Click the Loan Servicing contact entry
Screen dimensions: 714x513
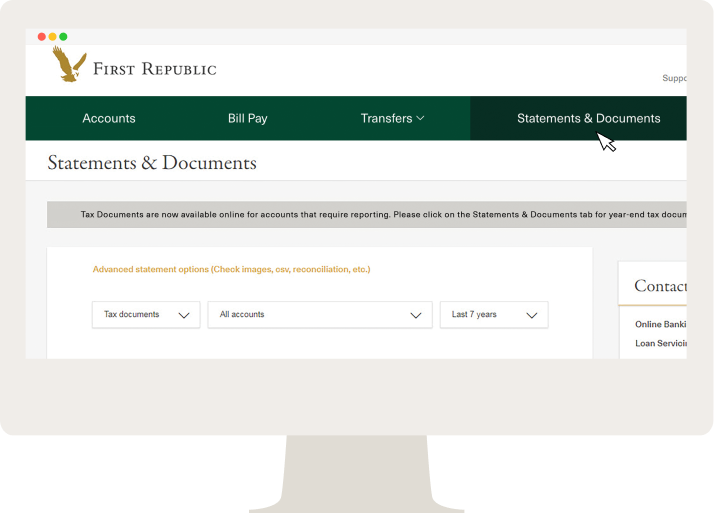coord(661,343)
